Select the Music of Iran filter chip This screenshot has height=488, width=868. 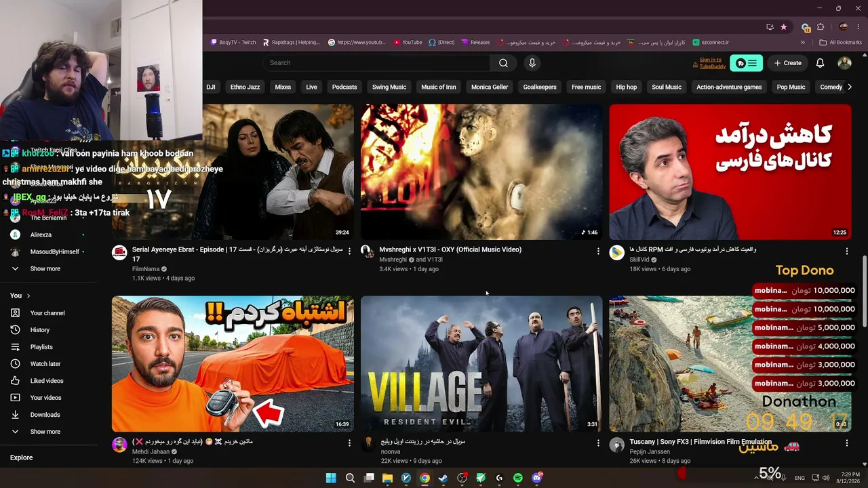pyautogui.click(x=439, y=87)
